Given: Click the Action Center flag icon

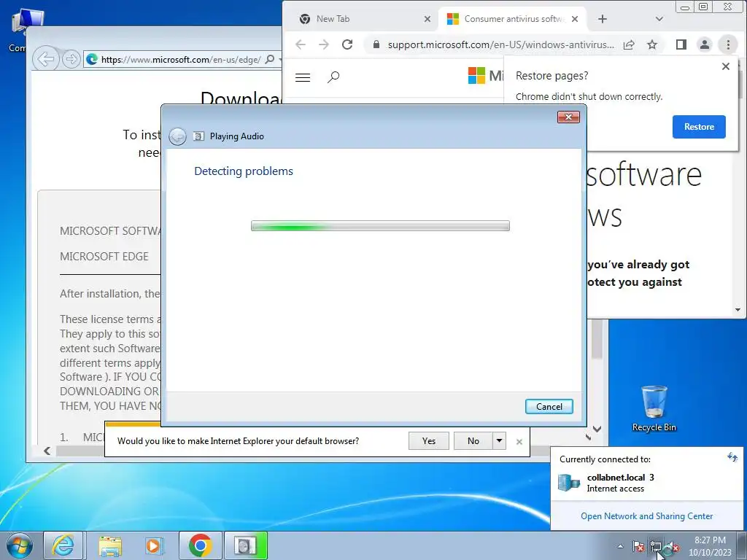Looking at the screenshot, I should 638,547.
